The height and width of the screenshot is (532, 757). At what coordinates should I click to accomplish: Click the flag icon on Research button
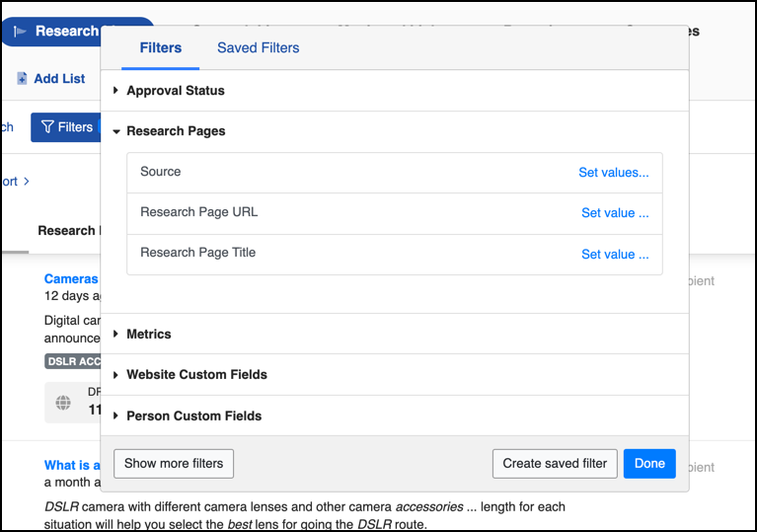point(20,32)
